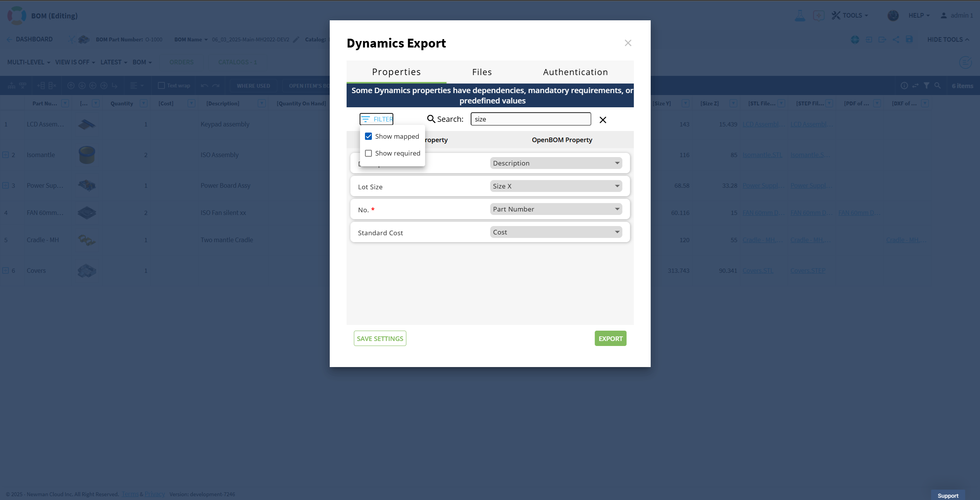Click the green EXPORT button

pyautogui.click(x=610, y=338)
